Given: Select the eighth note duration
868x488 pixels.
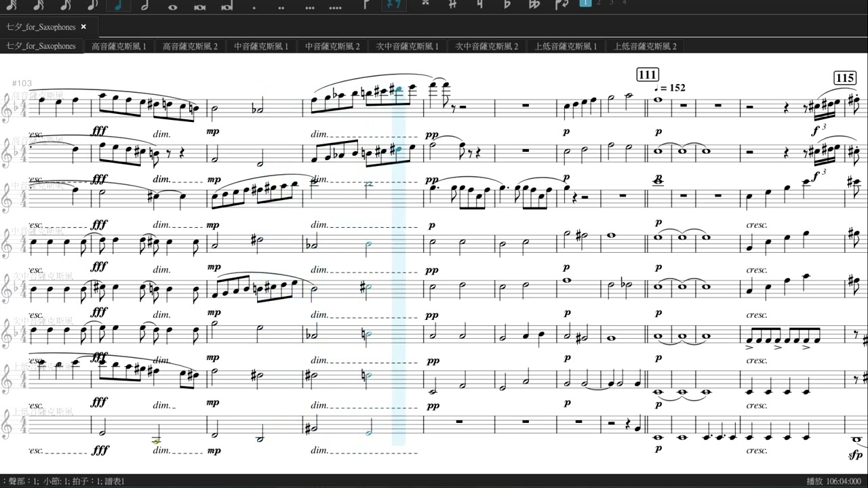Looking at the screenshot, I should point(92,5).
